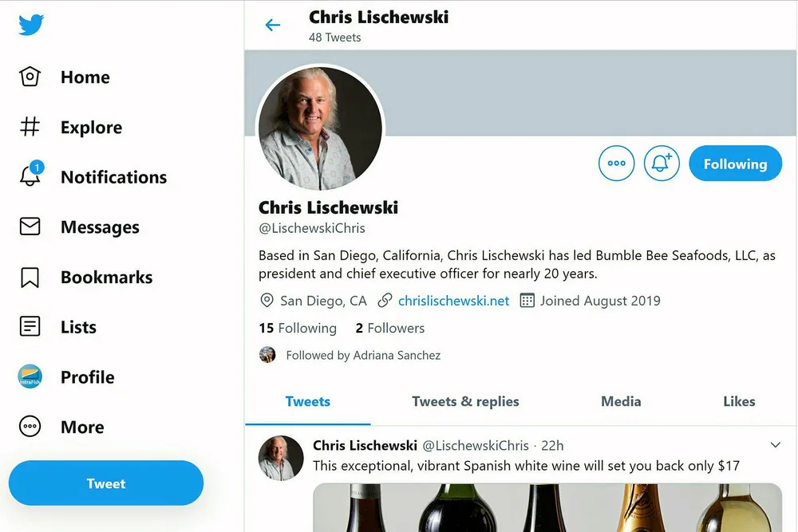Screen dimensions: 798x532
Task: Open the More menu in sidebar
Action: click(x=30, y=427)
